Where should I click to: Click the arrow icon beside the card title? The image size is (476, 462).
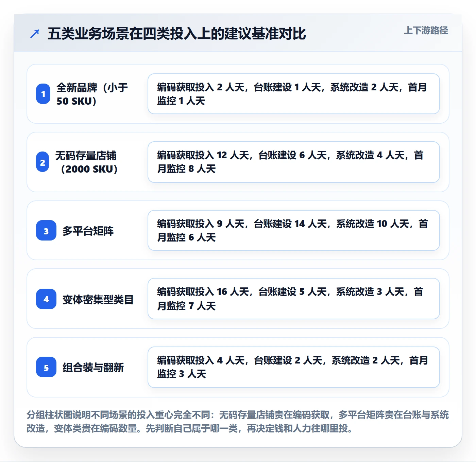(x=35, y=34)
